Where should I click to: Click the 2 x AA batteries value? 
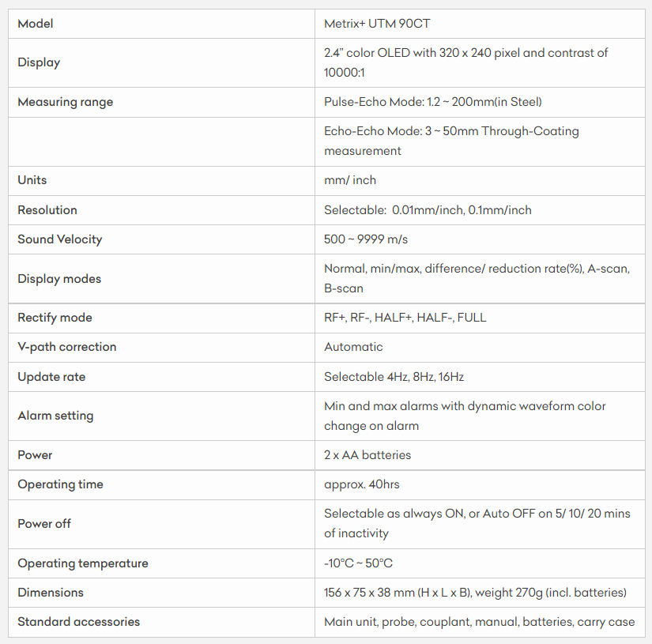[367, 455]
